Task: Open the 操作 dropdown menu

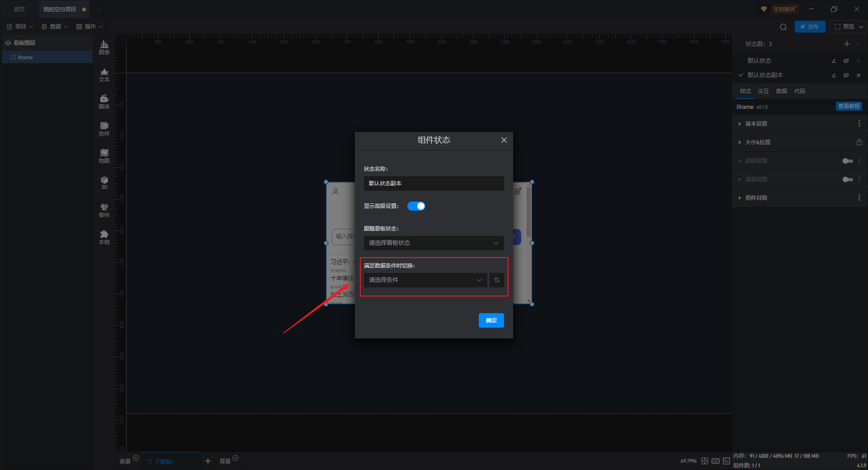Action: [x=90, y=27]
